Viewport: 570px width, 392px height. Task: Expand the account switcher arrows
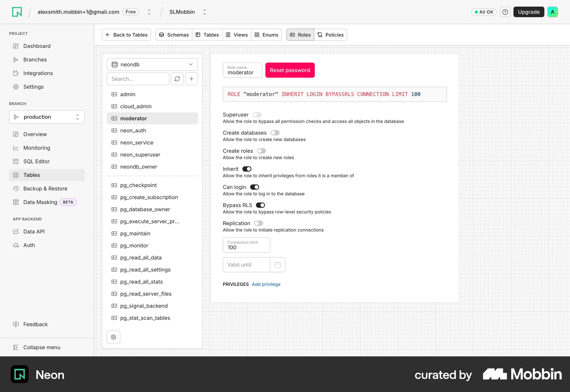click(149, 12)
